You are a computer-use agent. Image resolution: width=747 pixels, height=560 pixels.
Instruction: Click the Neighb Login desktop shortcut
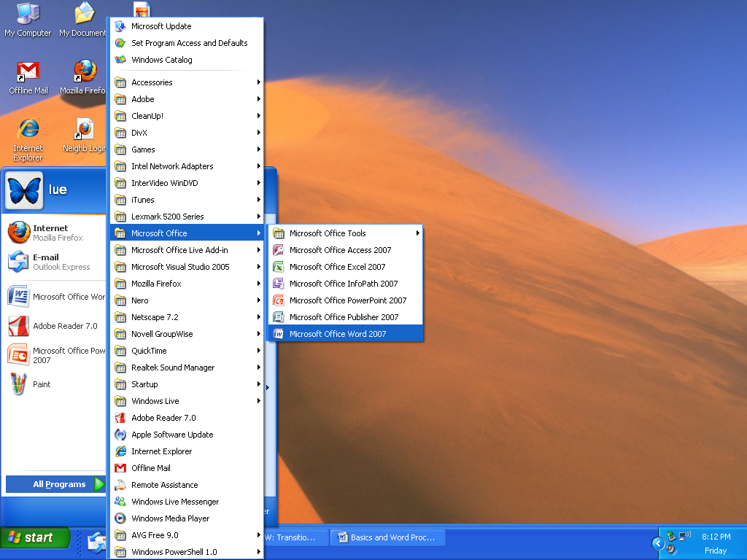[85, 129]
